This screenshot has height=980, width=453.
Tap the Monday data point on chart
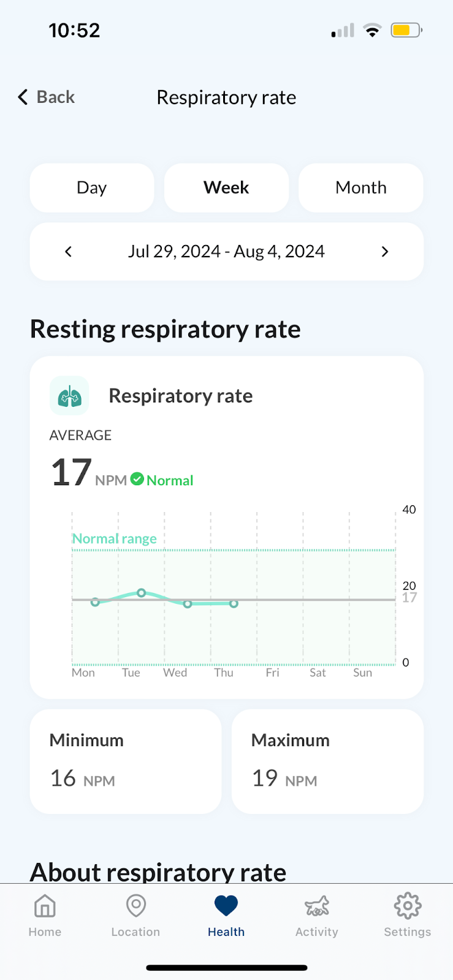pos(95,602)
